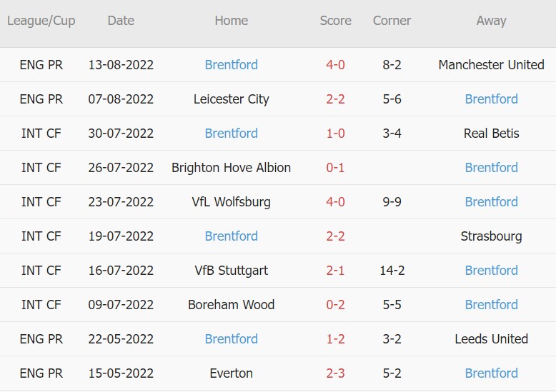Select Leeds United away team
The height and width of the screenshot is (392, 556).
click(491, 339)
